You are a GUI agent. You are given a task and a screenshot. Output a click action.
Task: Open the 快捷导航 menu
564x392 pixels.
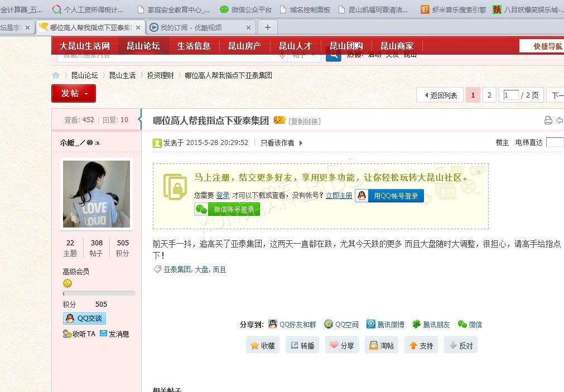[x=542, y=46]
